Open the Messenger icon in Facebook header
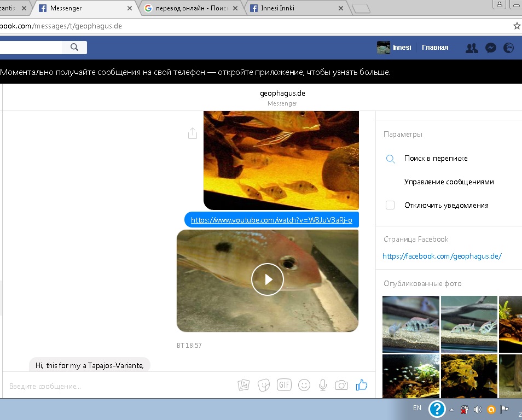This screenshot has width=522, height=420. point(491,48)
